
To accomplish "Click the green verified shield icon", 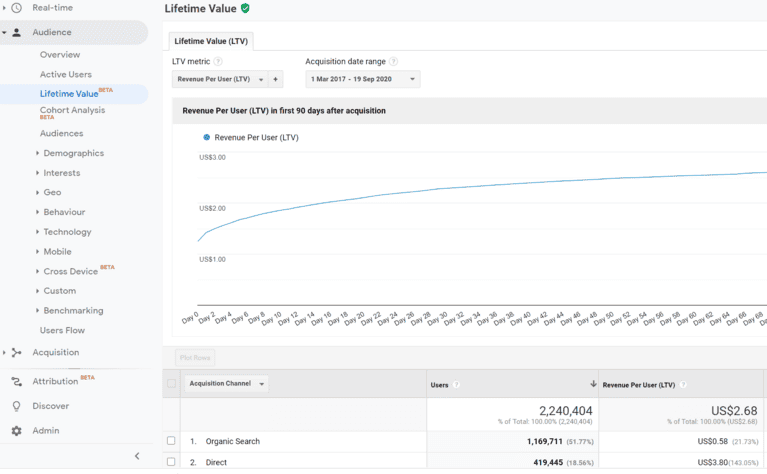I will pyautogui.click(x=246, y=8).
